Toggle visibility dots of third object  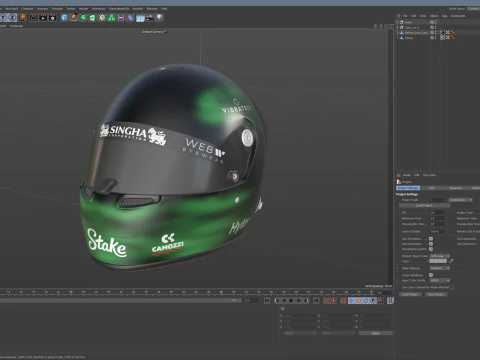(x=435, y=33)
